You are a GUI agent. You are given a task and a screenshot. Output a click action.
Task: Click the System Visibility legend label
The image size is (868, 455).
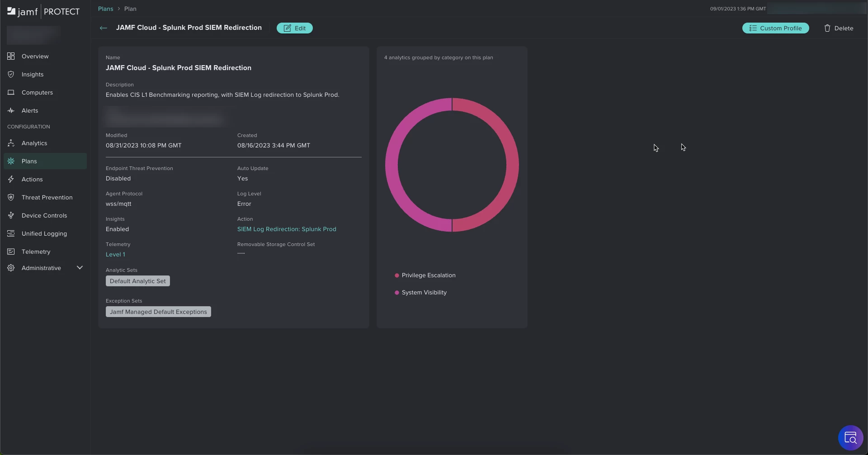point(424,292)
